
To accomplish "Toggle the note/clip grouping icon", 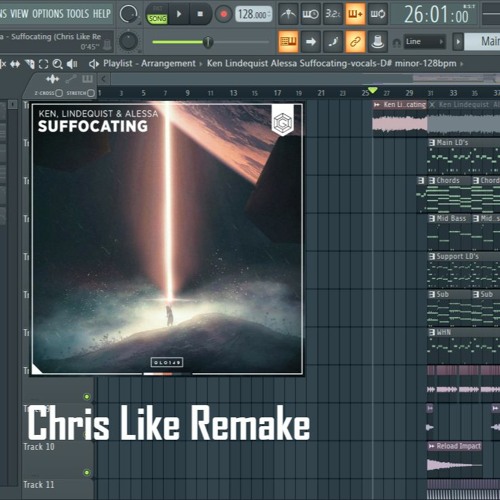I will coord(333,42).
